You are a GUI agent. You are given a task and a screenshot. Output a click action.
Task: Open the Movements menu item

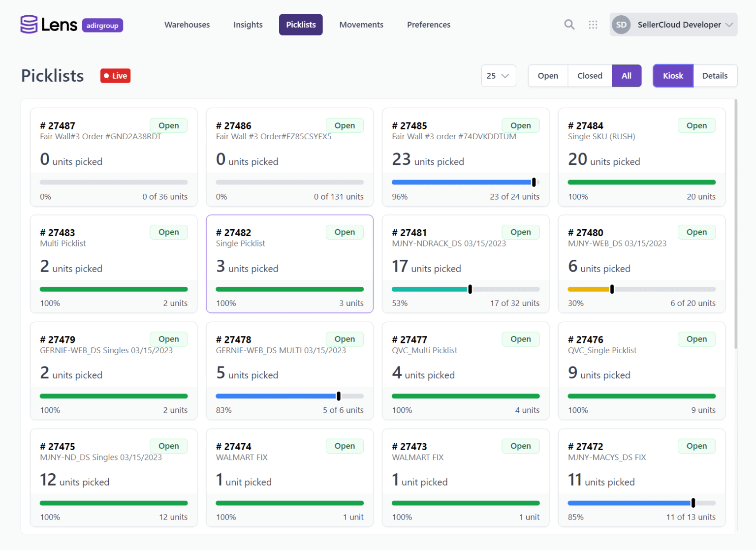click(x=361, y=24)
